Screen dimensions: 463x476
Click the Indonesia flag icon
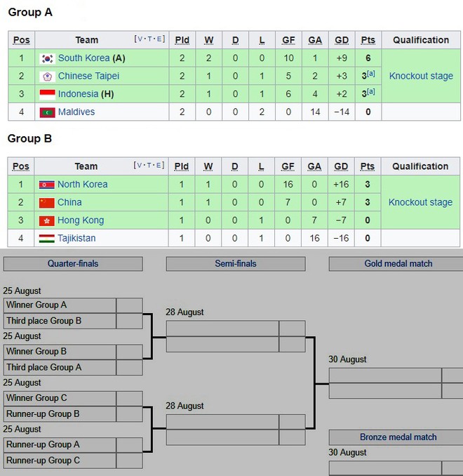pos(47,94)
